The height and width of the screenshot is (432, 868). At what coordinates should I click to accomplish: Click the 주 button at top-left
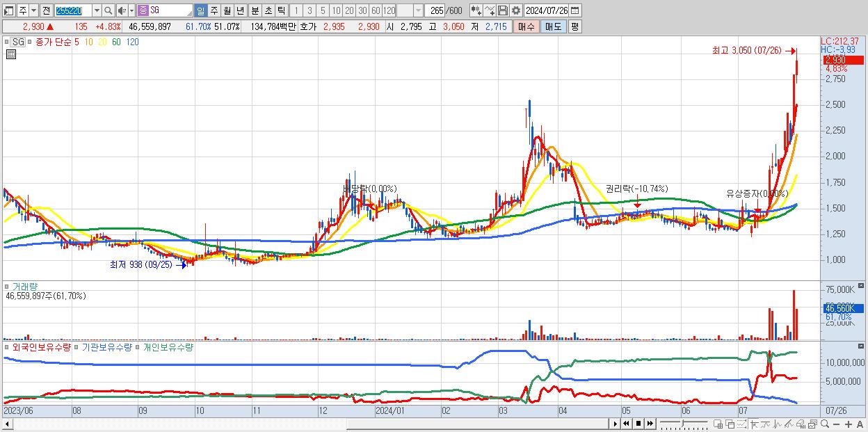point(22,10)
